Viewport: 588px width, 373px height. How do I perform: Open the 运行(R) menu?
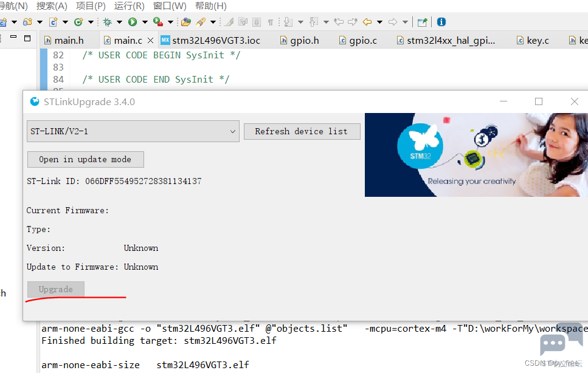(129, 6)
